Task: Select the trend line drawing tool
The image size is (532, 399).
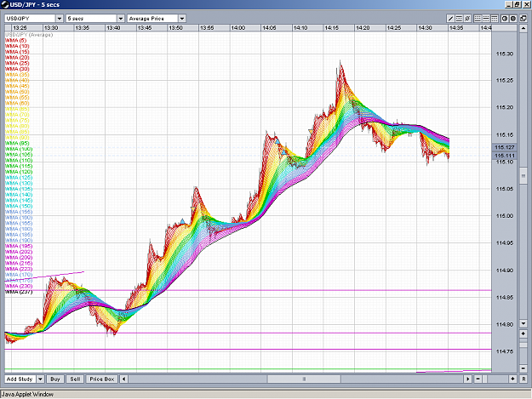Action: coord(450,19)
